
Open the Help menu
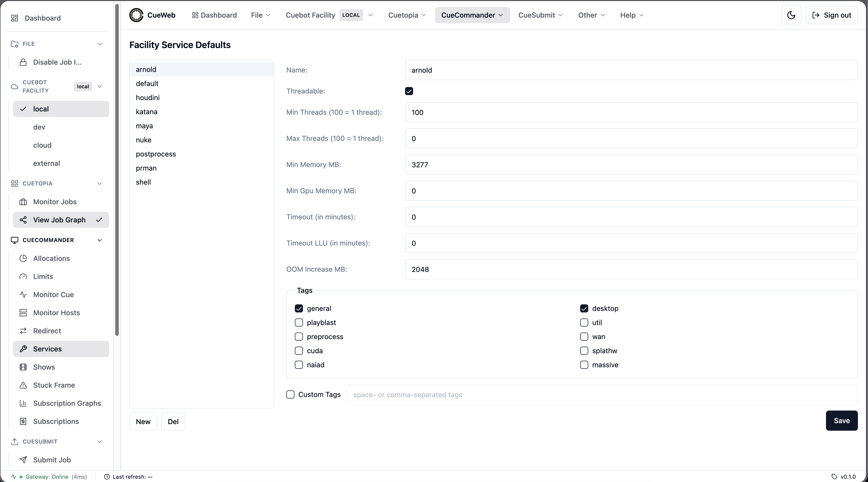point(632,15)
